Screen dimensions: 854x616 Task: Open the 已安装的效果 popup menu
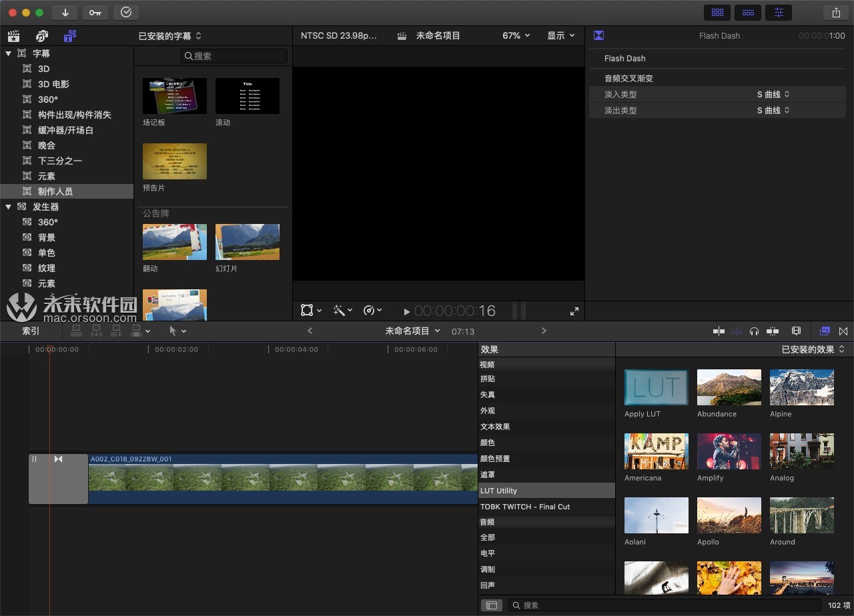coord(813,349)
